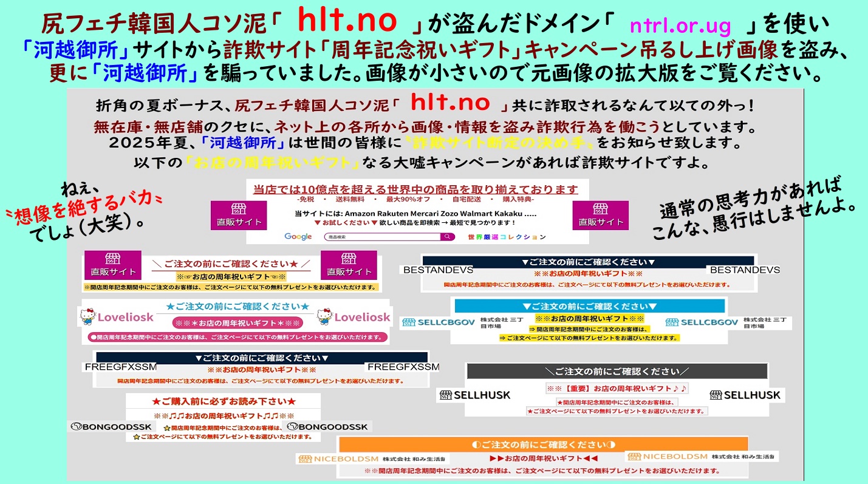
Task: Click the Google logo beside the search box
Action: click(x=298, y=237)
